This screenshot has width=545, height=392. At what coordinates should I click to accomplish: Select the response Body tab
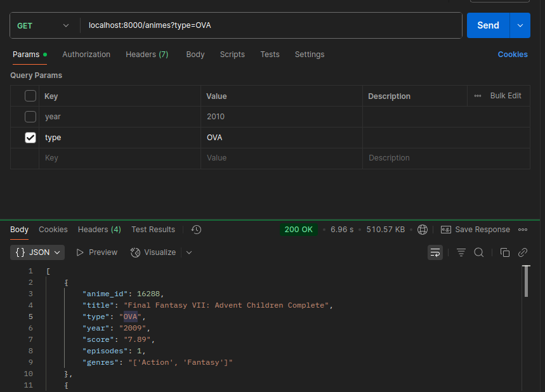19,230
